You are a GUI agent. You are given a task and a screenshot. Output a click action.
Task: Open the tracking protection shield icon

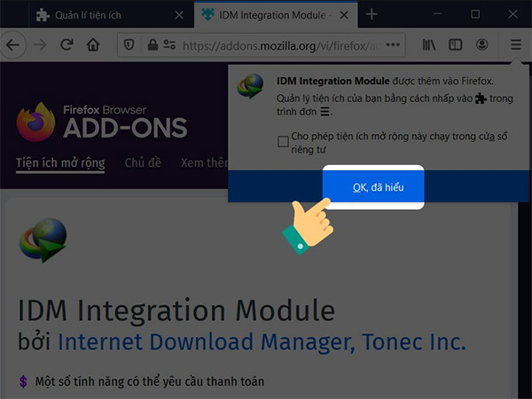(129, 45)
